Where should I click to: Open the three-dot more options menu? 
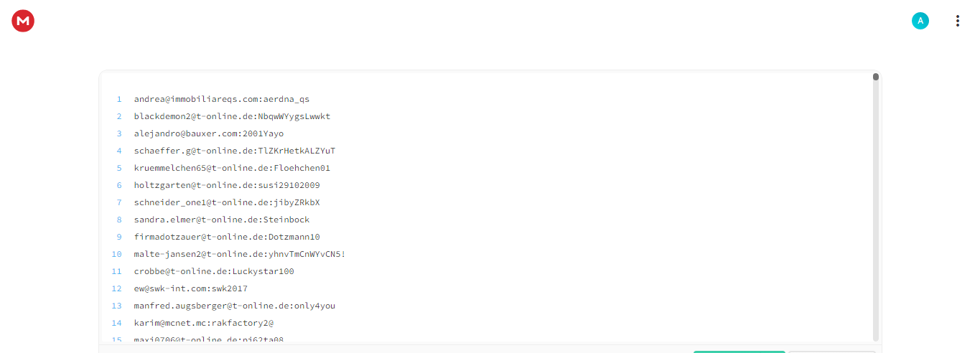pyautogui.click(x=957, y=21)
